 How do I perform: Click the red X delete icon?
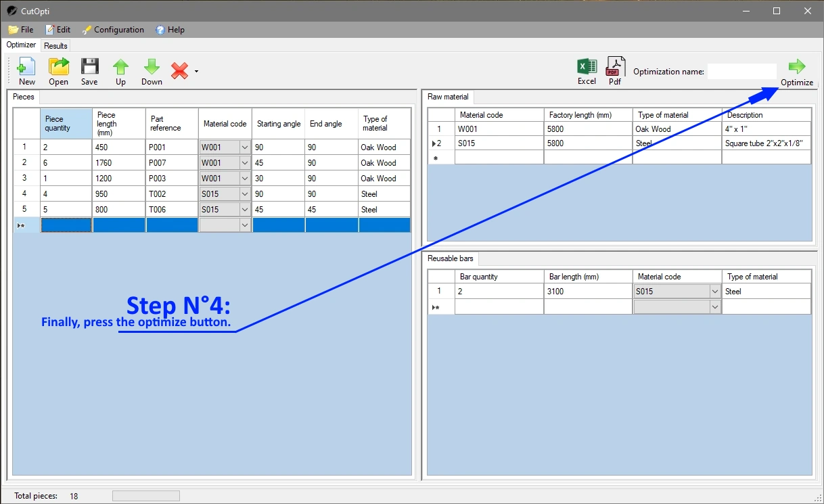click(179, 71)
